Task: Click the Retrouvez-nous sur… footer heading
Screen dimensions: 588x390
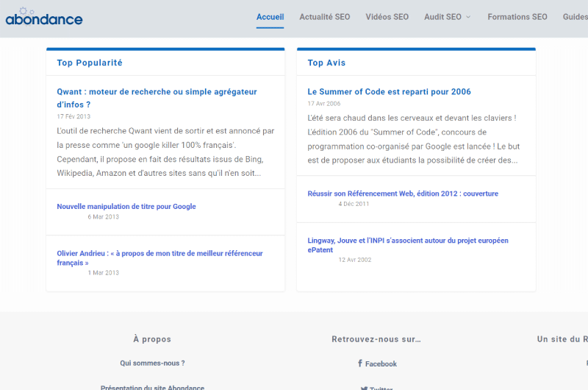Action: (x=376, y=339)
